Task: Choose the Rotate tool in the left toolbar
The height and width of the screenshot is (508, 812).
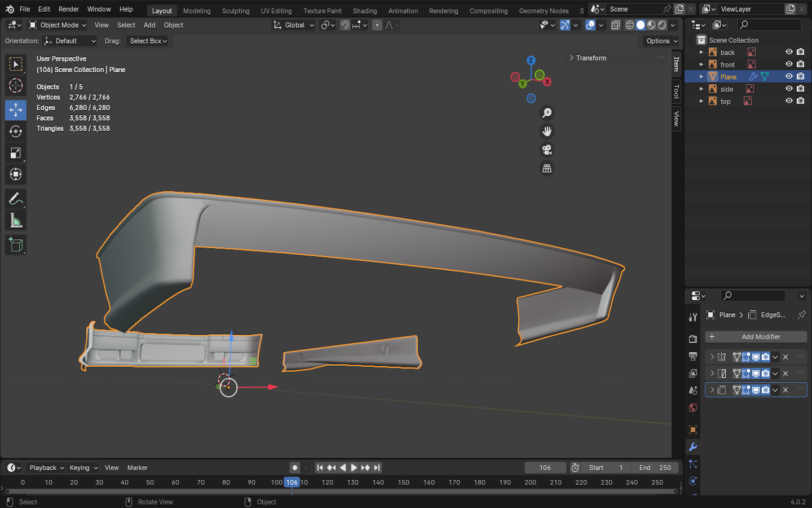Action: [16, 132]
